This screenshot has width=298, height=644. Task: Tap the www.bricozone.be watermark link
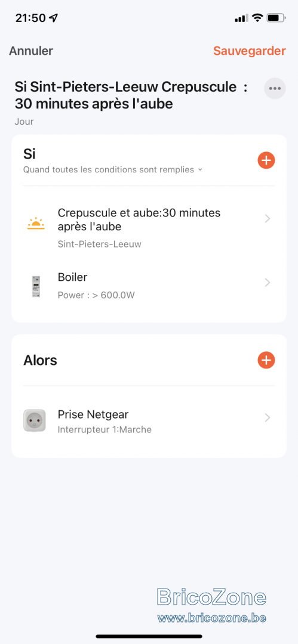pos(211,617)
